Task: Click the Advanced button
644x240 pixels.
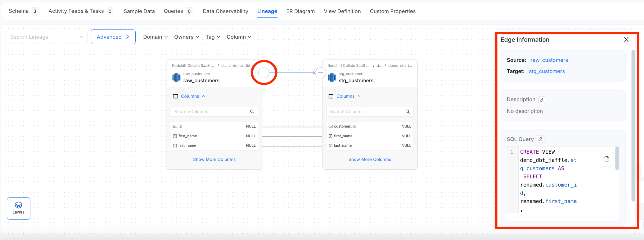Action: tap(113, 37)
